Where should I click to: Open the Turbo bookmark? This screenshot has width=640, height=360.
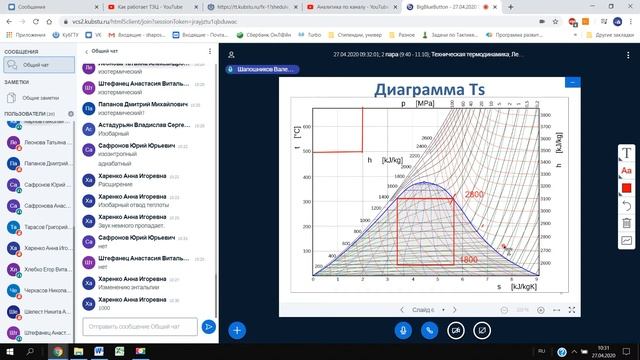tap(309, 35)
